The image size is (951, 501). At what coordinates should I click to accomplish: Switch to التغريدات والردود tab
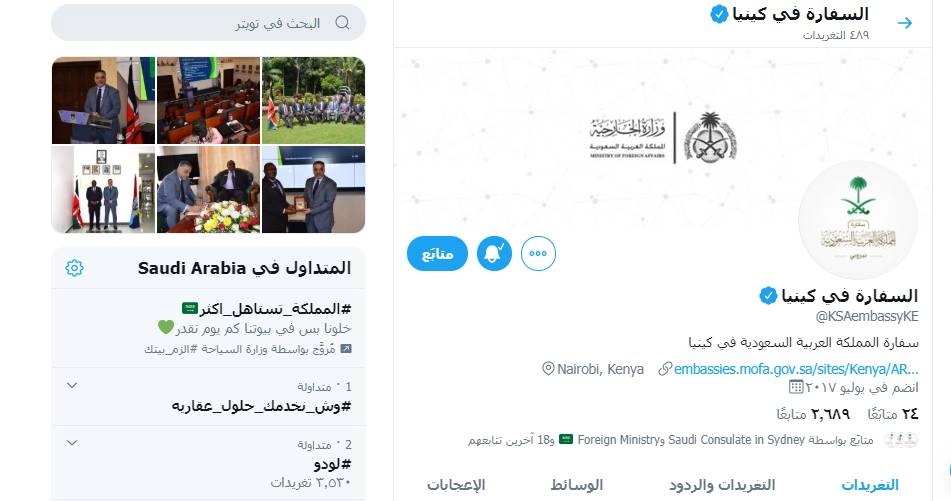(722, 485)
